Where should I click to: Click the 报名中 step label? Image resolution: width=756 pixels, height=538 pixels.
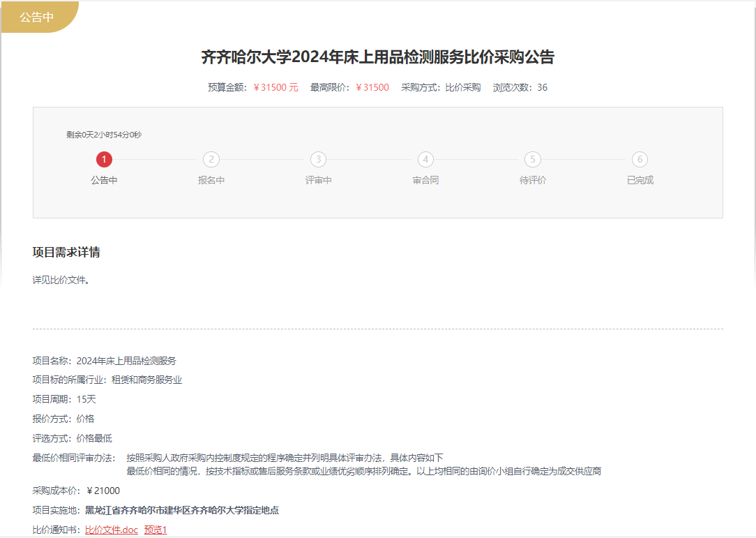coord(211,180)
